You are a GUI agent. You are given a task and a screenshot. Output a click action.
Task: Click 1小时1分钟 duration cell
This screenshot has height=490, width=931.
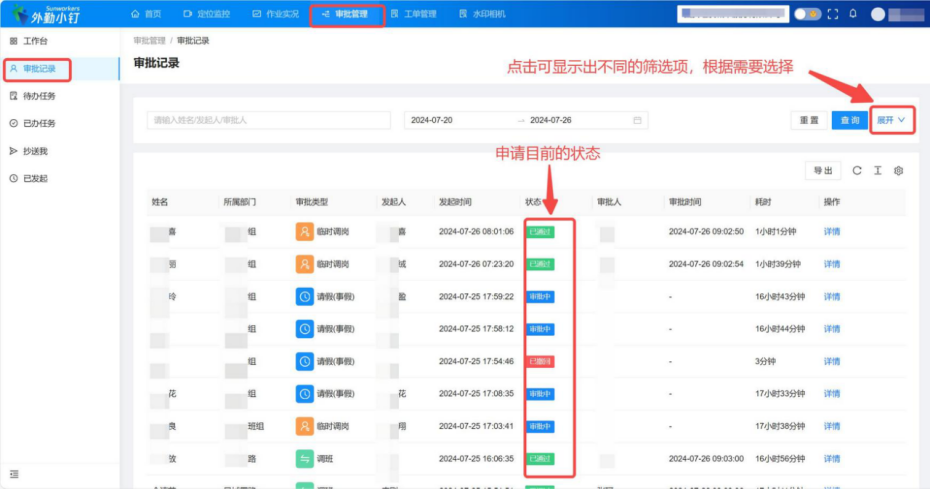(x=775, y=232)
